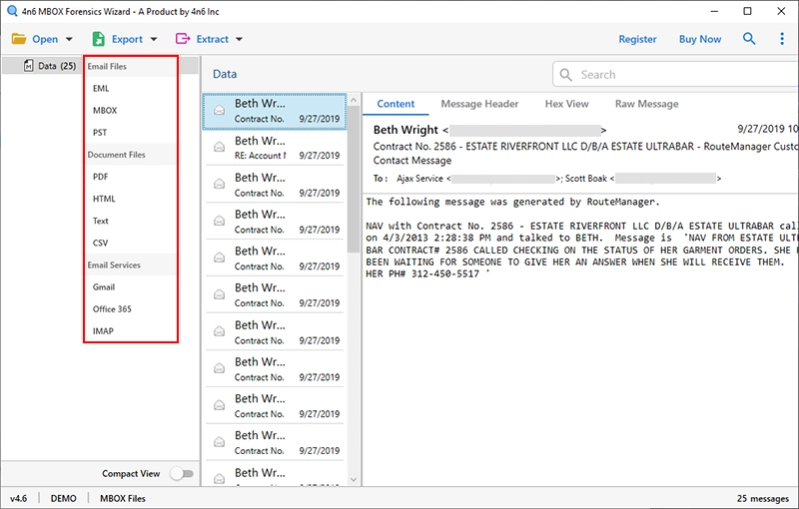799x509 pixels.
Task: Select the 'RE: Account' email from Beth Wright
Action: point(275,148)
